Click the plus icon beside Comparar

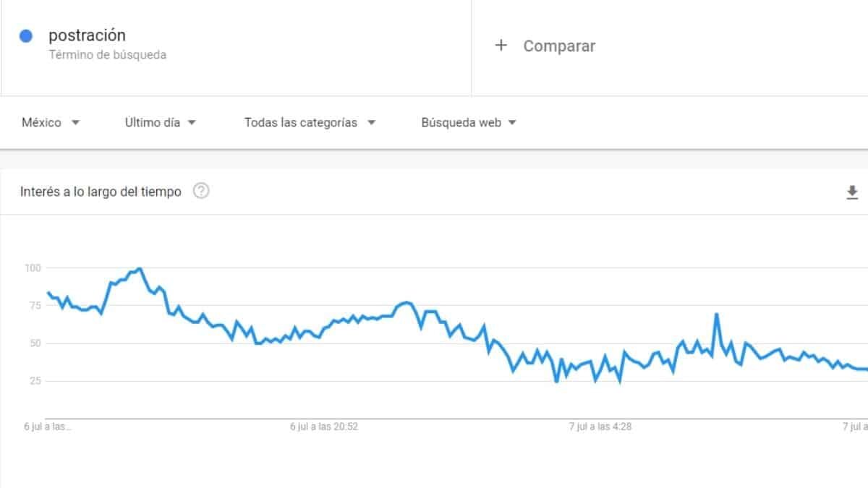click(501, 46)
